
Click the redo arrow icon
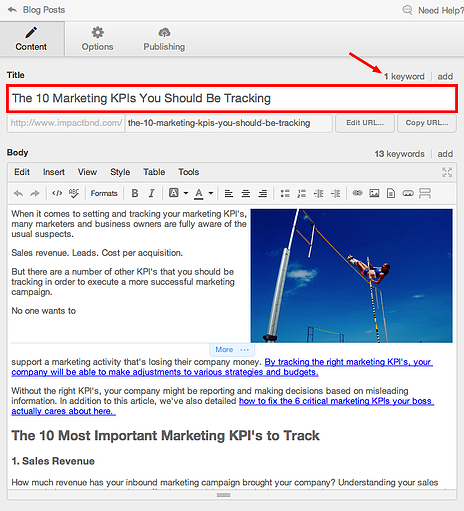coord(35,193)
